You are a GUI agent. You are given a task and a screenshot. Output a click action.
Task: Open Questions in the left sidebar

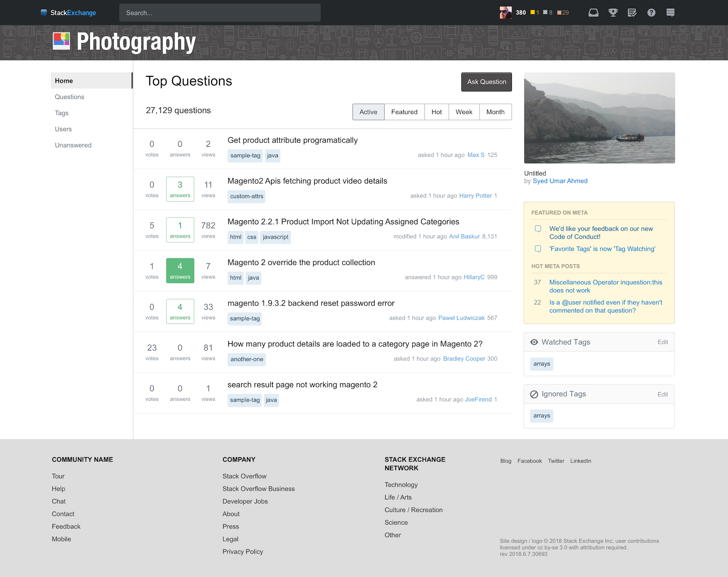tap(70, 97)
